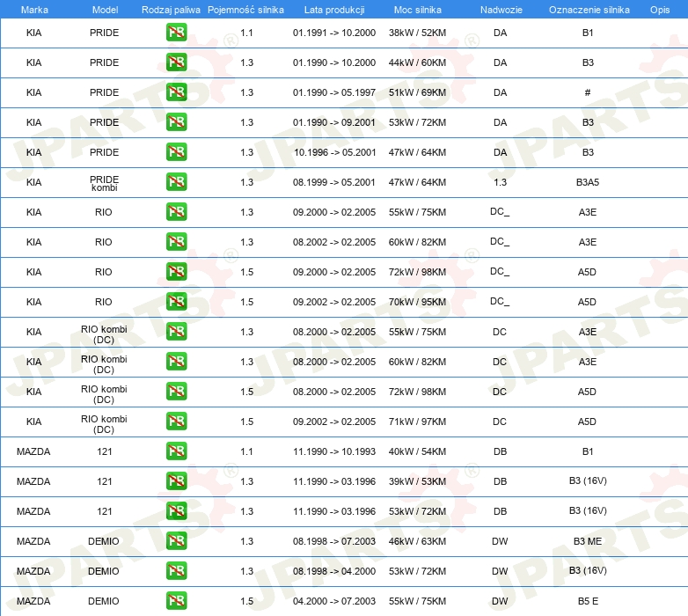Click the # engine code cell
This screenshot has height=616, width=688.
tap(588, 92)
